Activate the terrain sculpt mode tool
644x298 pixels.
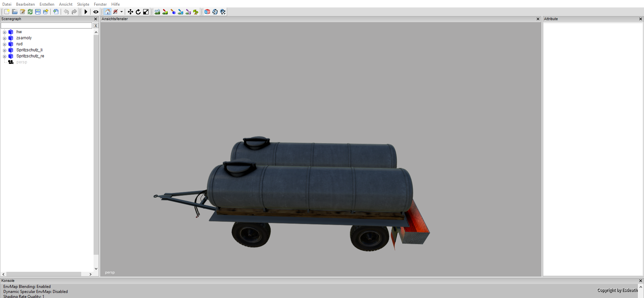click(x=157, y=12)
